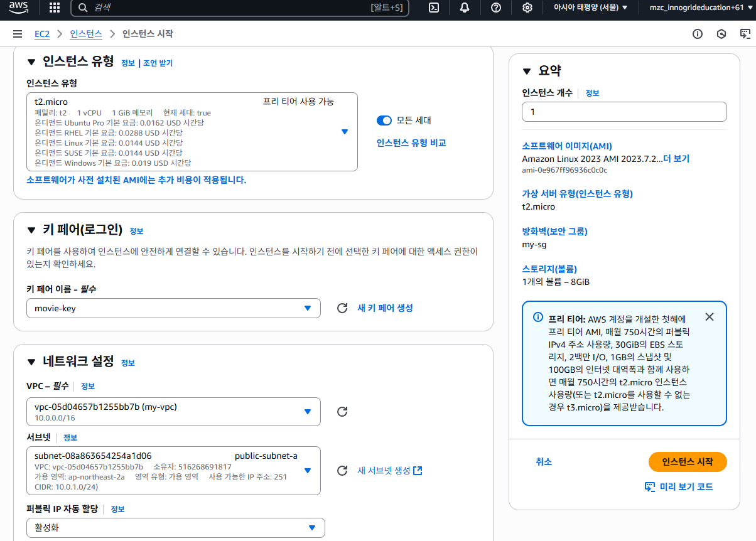Toggle the hamburger side navigation menu
The height and width of the screenshot is (541, 756).
click(17, 34)
